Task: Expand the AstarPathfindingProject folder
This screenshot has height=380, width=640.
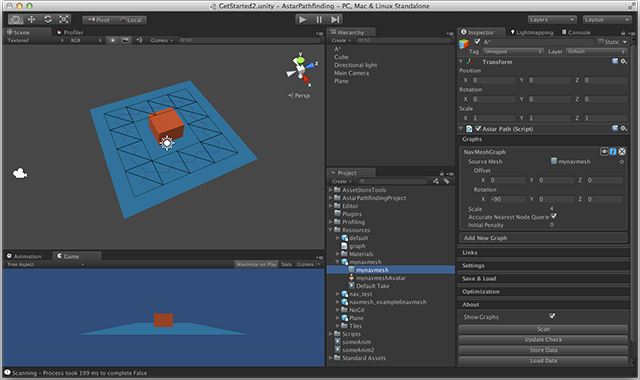Action: (331, 198)
